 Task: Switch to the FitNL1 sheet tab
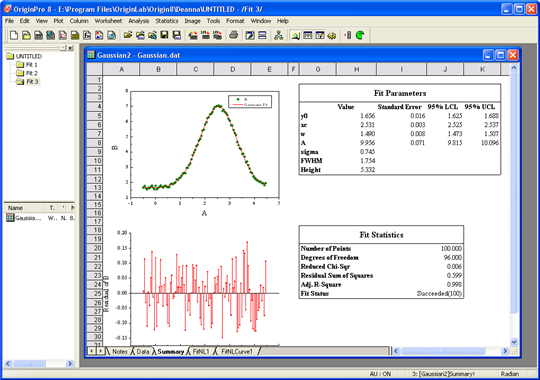point(201,351)
